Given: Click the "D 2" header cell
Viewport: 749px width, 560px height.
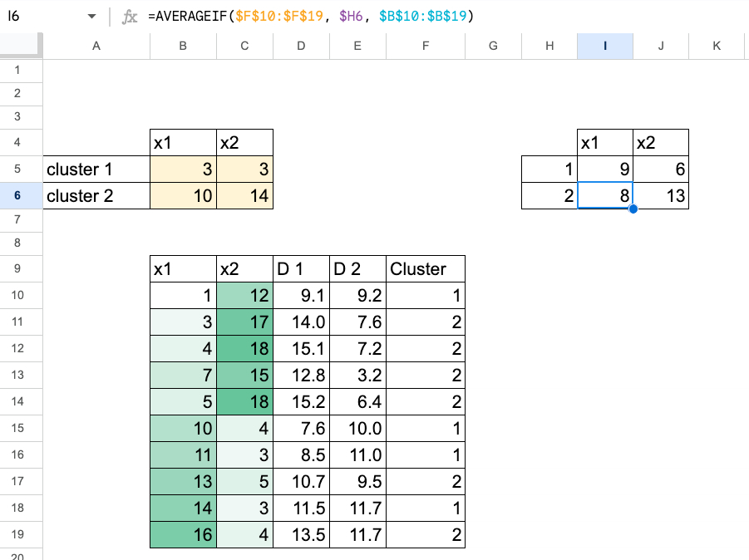Looking at the screenshot, I should 357,269.
